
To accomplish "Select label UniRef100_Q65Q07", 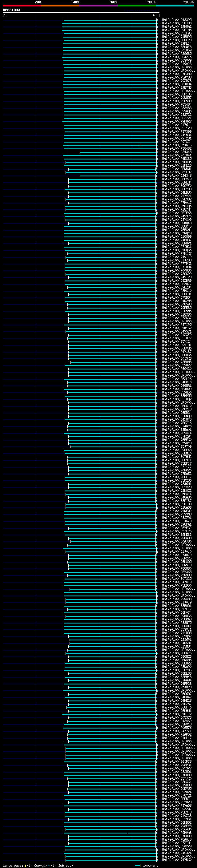I will (x=177, y=636).
